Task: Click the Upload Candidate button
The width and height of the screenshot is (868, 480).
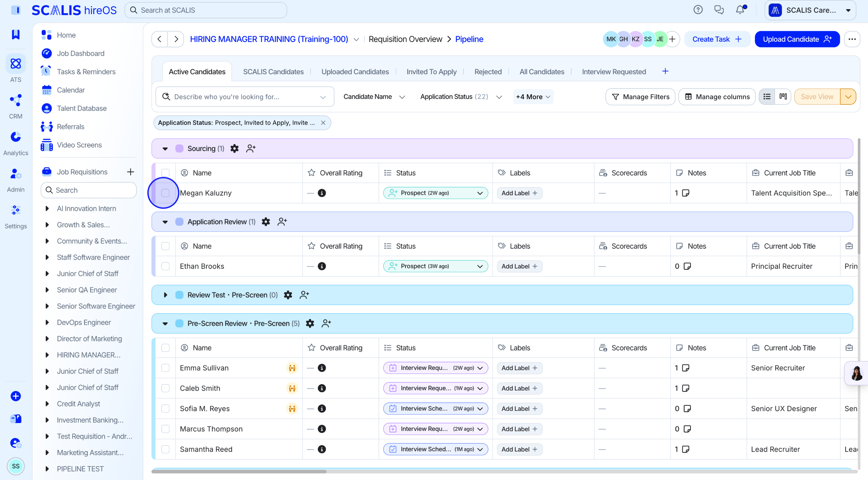Action: pos(797,39)
